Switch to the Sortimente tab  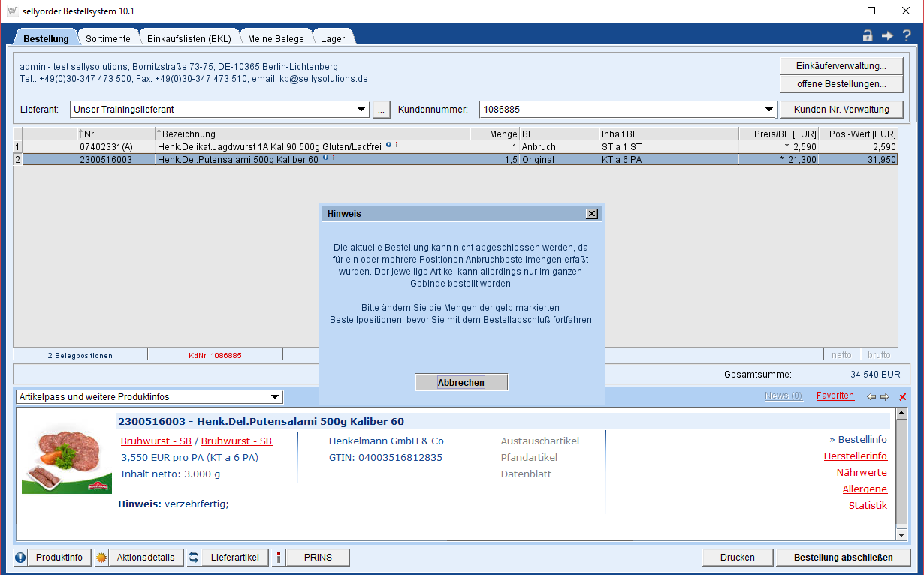(108, 38)
